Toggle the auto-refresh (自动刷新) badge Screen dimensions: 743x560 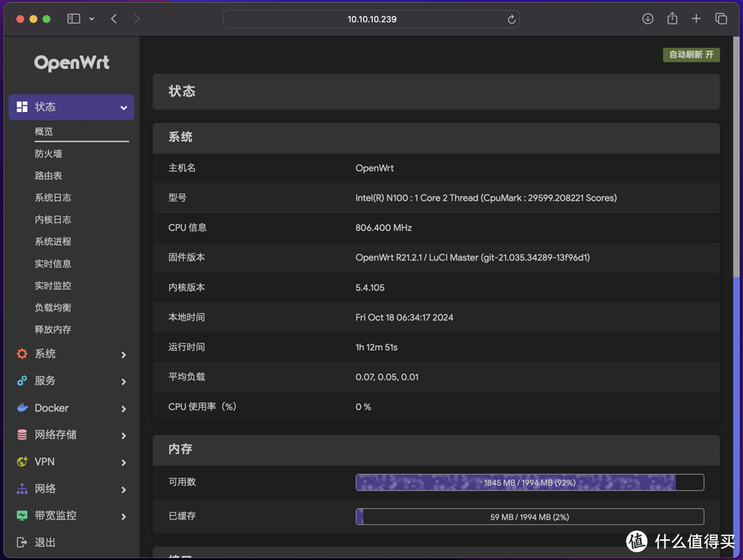691,55
